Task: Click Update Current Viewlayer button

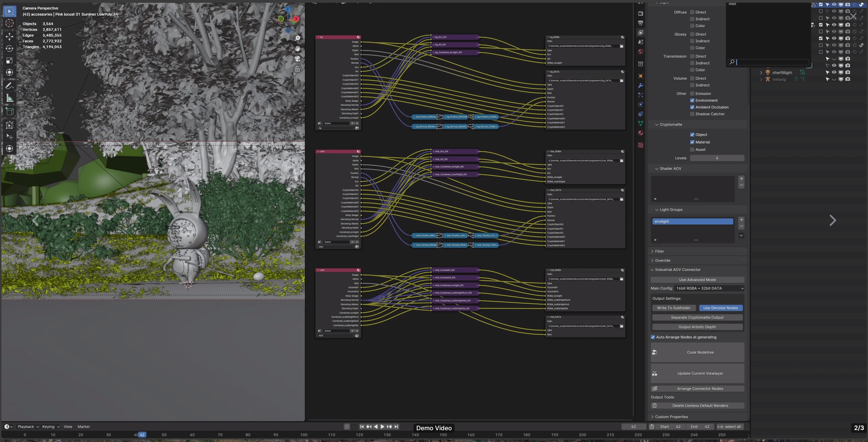Action: coord(697,373)
